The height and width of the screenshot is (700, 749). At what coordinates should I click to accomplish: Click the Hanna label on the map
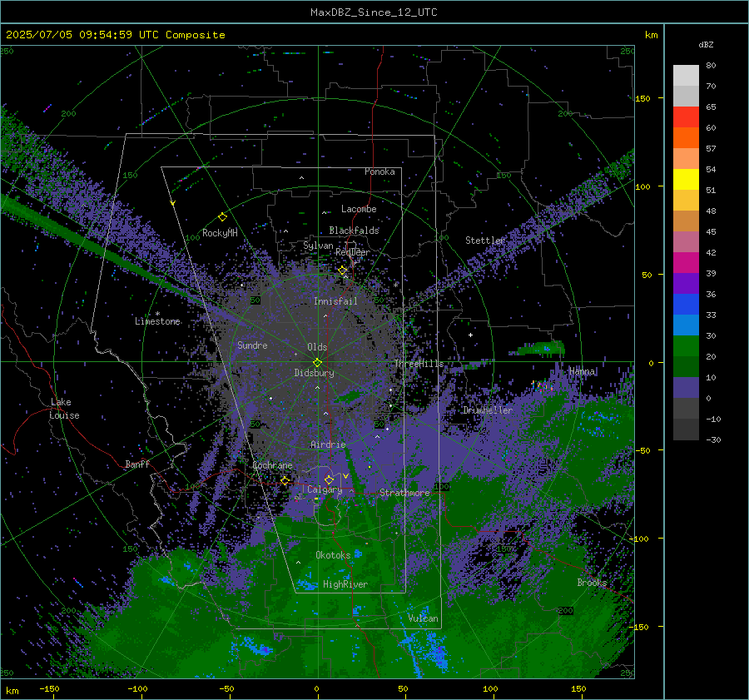click(583, 371)
